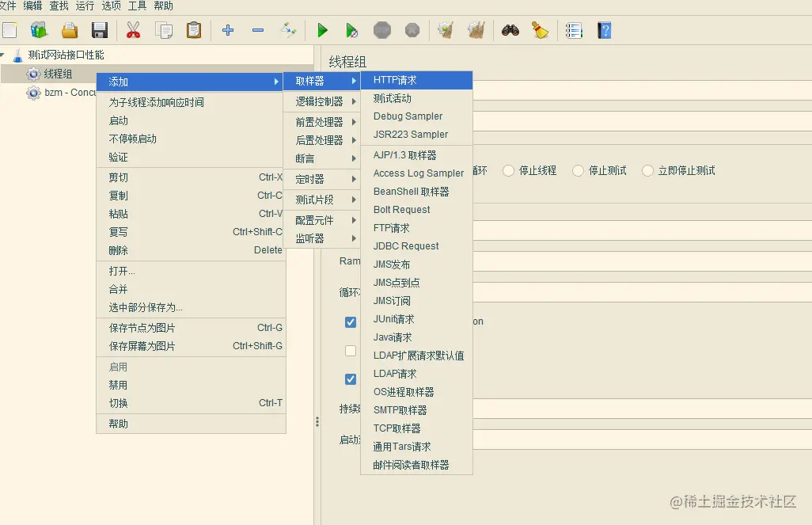Check the empty checkbox in thread group settings
Viewport: 812px width, 525px height.
(x=351, y=351)
